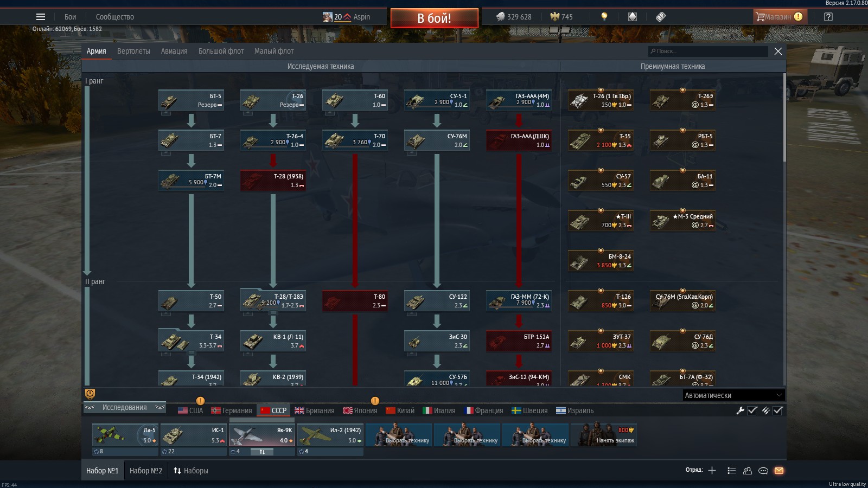
Task: Select the Т-60 light tank
Action: 355,100
